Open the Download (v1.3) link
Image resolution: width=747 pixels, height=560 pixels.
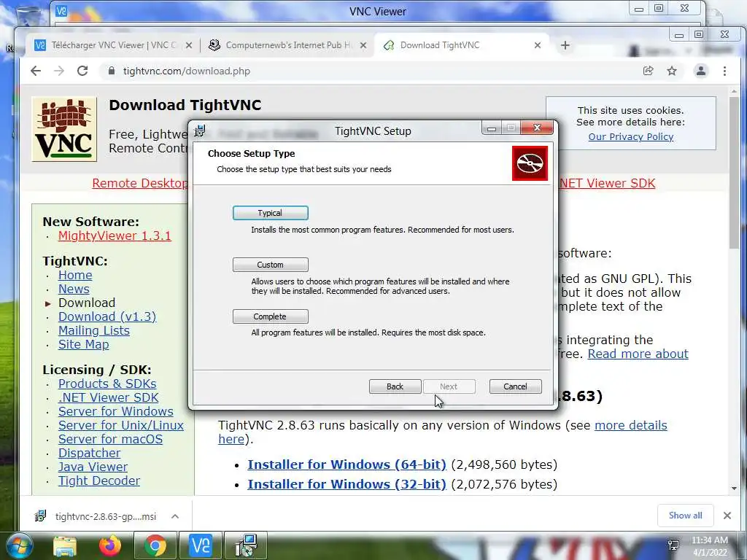click(x=107, y=316)
